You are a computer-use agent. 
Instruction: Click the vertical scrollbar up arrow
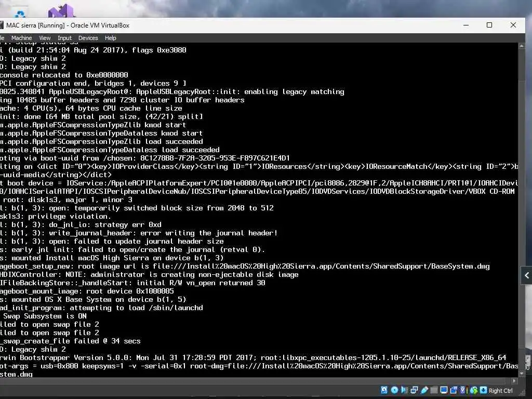point(522,46)
